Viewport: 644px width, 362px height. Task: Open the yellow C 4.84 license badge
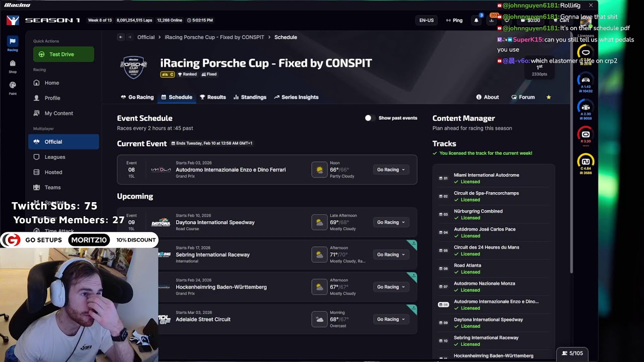pos(586,163)
